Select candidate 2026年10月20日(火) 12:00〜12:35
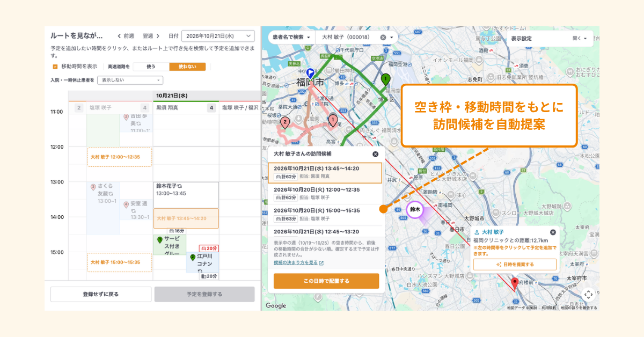Screen dimensions: 644x337 coord(325,194)
